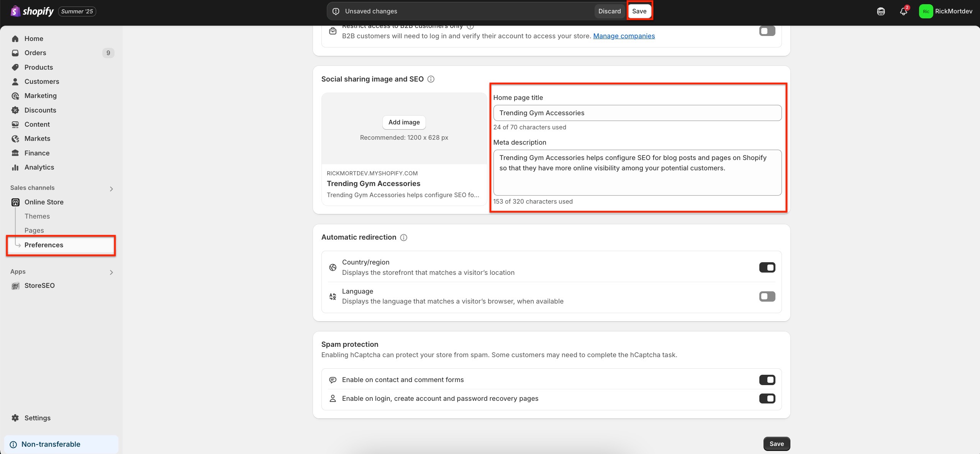This screenshot has height=454, width=980.
Task: Click '153 of 320 characters used' text
Action: 533,201
